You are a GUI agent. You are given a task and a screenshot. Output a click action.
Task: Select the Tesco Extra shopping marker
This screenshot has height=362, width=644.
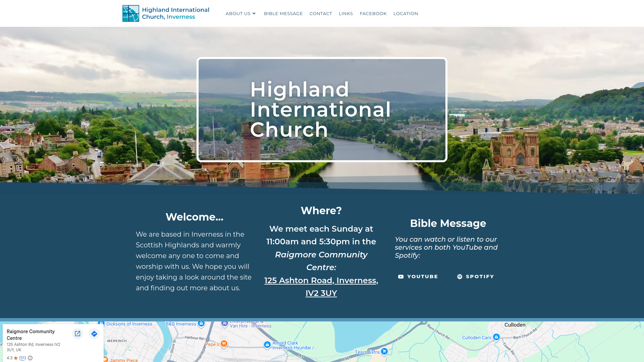[384, 351]
